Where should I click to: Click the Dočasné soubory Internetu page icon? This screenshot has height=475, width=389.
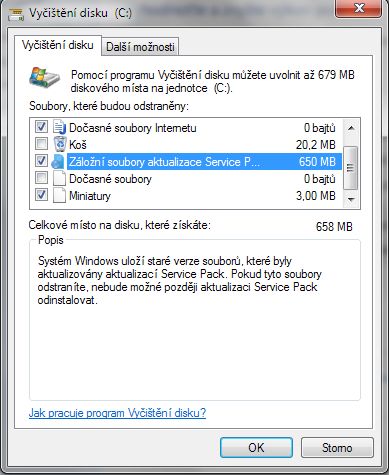click(x=60, y=127)
